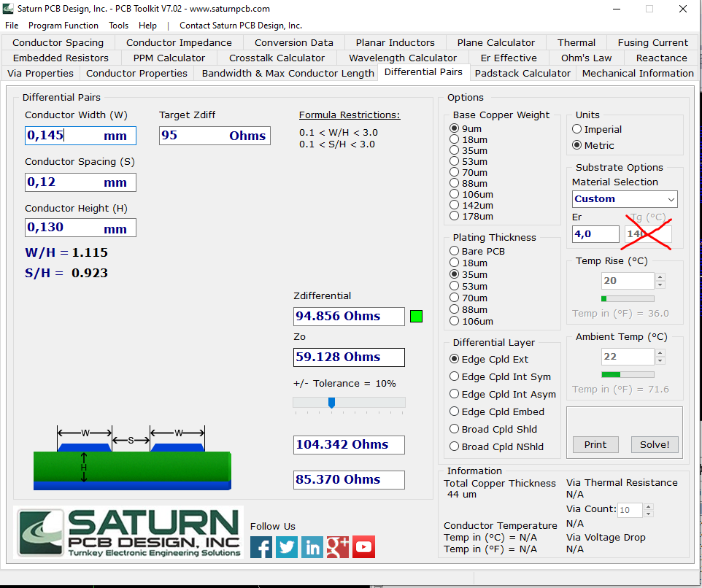Edit the Conductor Spacing field
The width and height of the screenshot is (702, 588).
tap(80, 182)
